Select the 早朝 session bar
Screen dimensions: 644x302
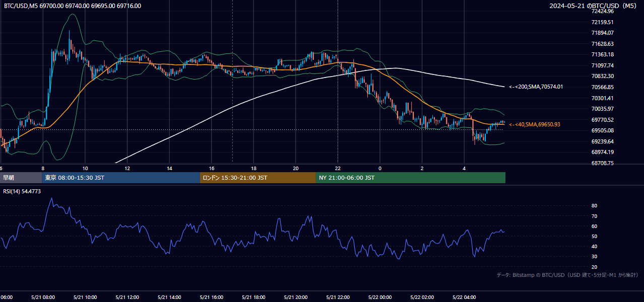click(21, 178)
